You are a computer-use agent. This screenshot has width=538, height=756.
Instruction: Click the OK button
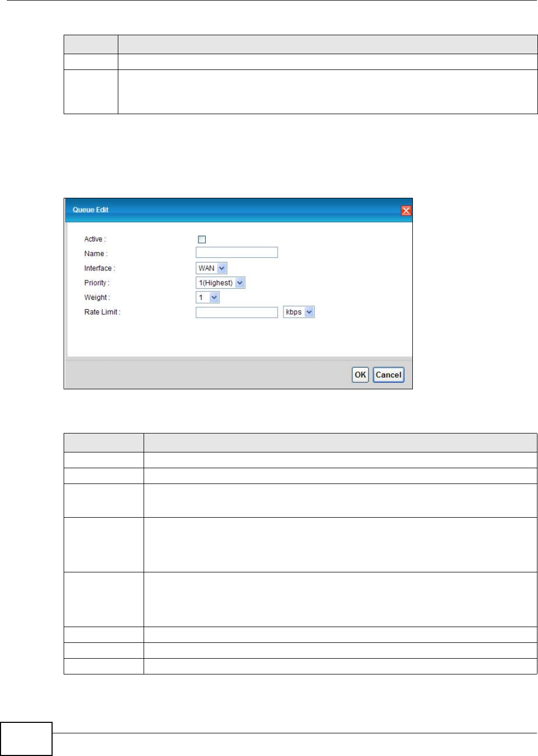[360, 375]
